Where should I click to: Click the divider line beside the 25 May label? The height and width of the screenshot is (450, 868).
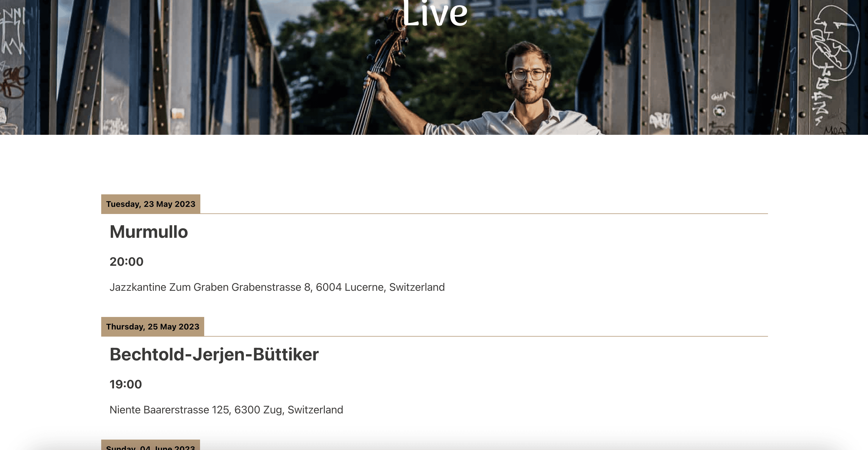486,336
